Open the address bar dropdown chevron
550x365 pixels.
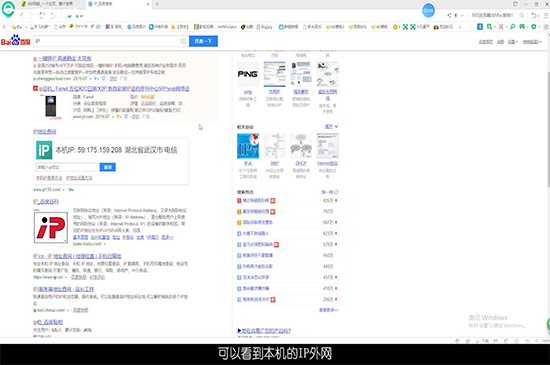(x=462, y=15)
